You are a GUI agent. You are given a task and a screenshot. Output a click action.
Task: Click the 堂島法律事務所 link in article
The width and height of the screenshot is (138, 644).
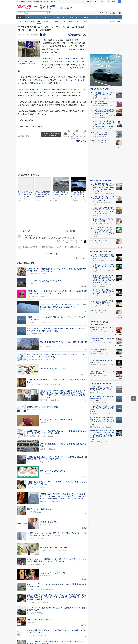point(71,59)
